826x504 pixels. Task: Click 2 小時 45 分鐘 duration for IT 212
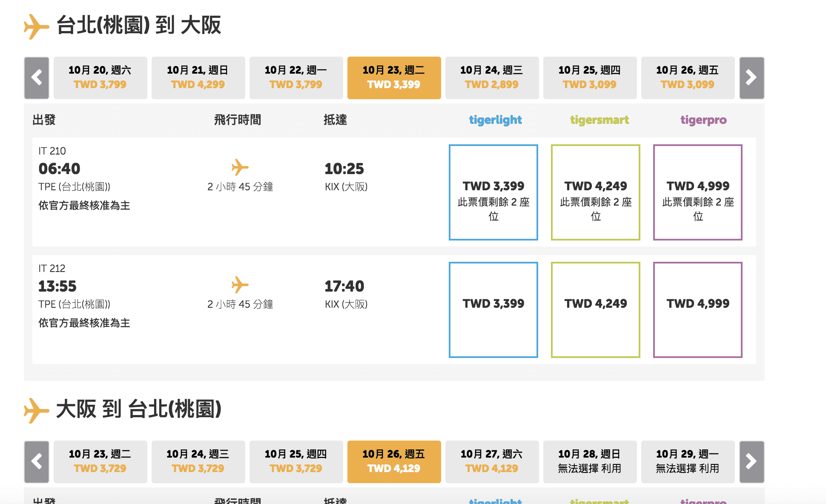coord(240,304)
